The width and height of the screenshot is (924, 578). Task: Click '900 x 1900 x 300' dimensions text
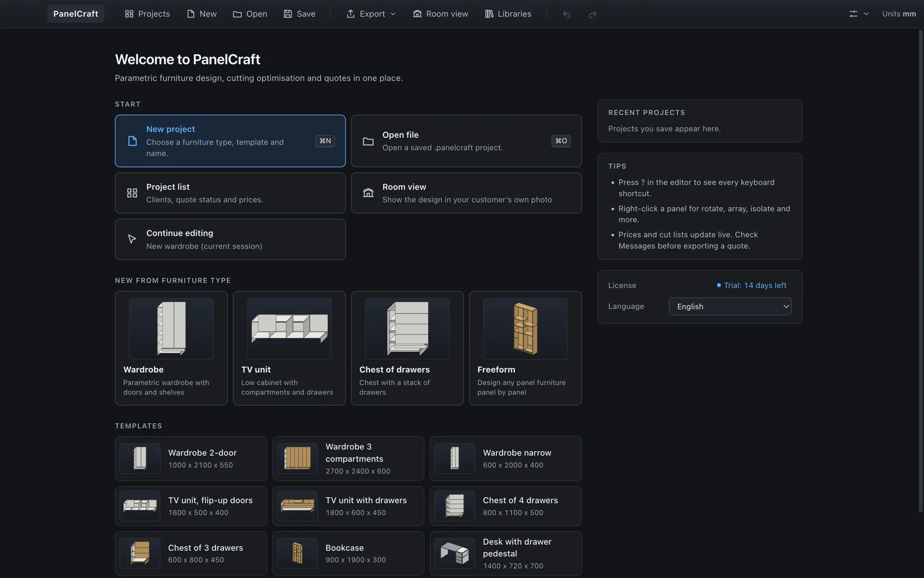point(356,560)
